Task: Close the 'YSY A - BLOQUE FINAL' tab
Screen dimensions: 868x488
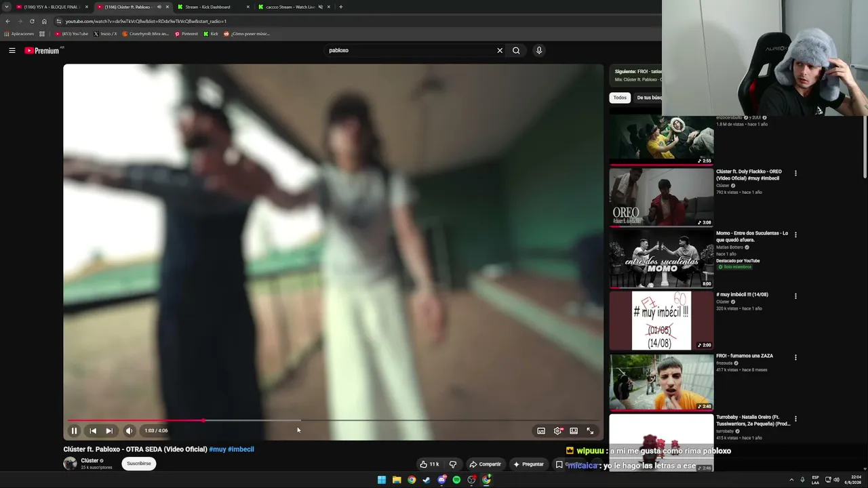Action: tap(87, 7)
